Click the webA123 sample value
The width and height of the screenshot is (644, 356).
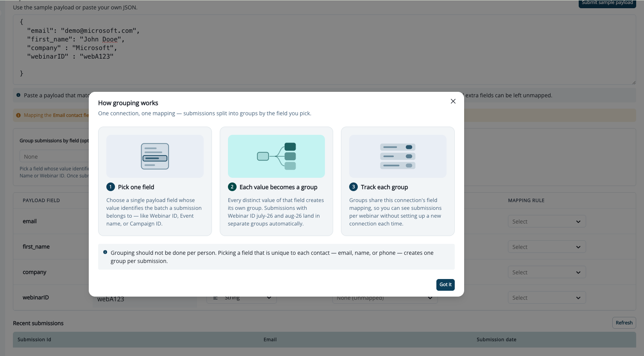coord(111,300)
